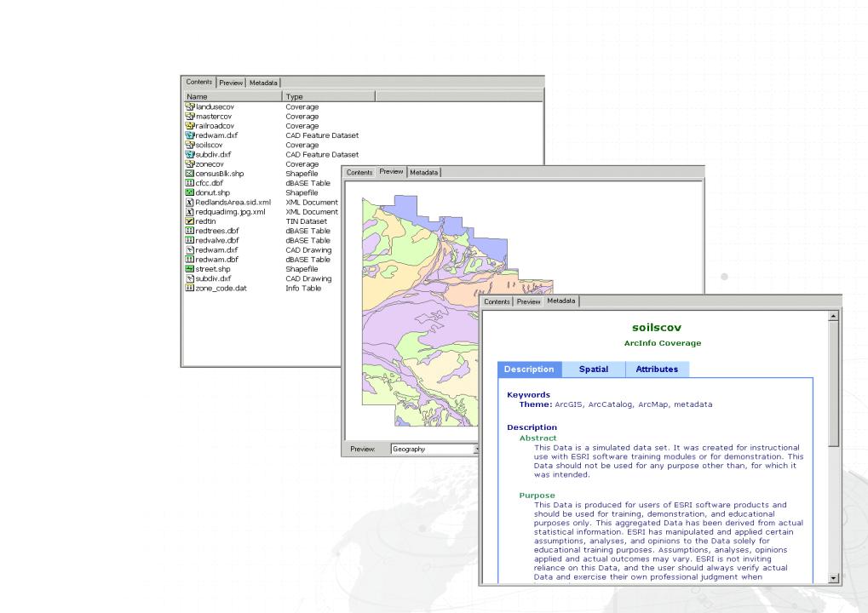This screenshot has height=613, width=868.
Task: Switch to Preview tab in the file list window
Action: coord(231,83)
